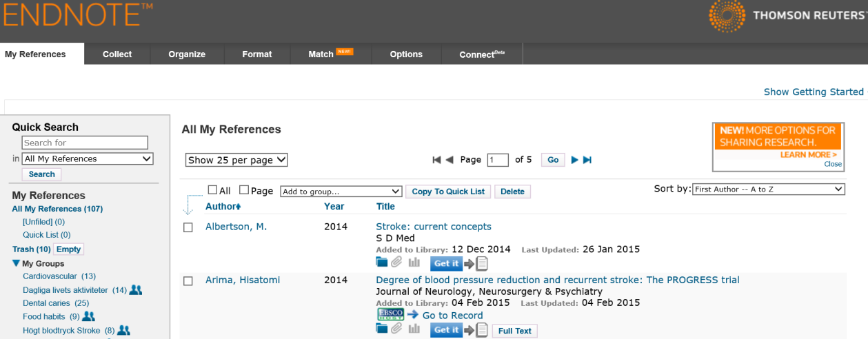Sort by the Year column header

pyautogui.click(x=334, y=206)
